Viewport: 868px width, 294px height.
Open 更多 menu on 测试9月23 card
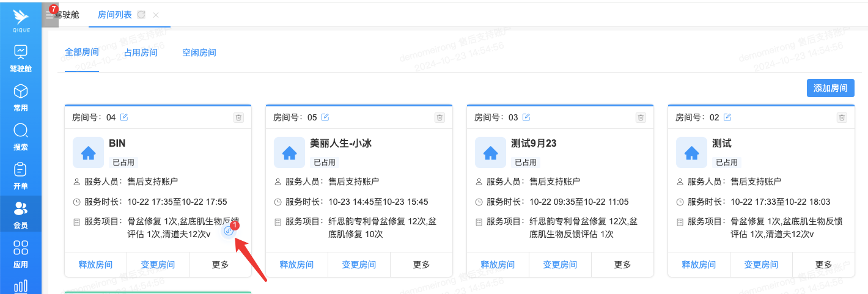point(622,265)
